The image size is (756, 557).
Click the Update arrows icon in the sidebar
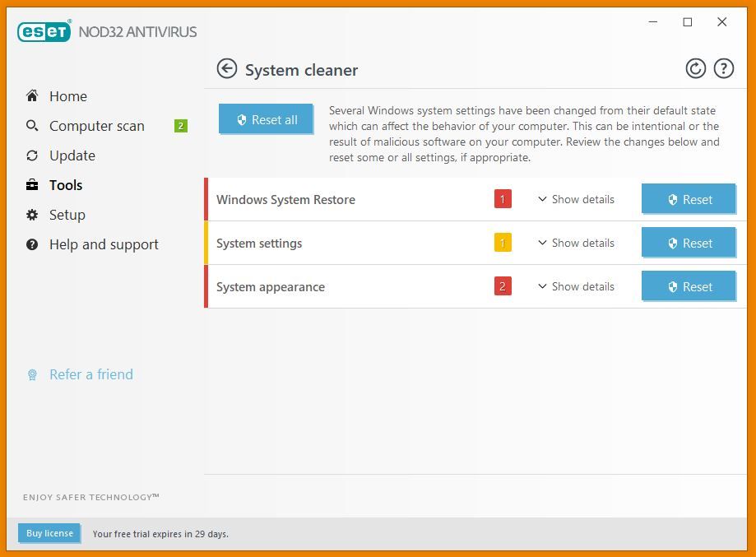(32, 155)
